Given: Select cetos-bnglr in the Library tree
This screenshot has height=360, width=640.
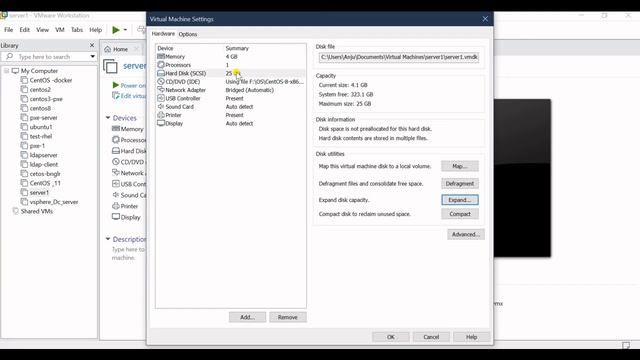Looking at the screenshot, I should click(45, 174).
